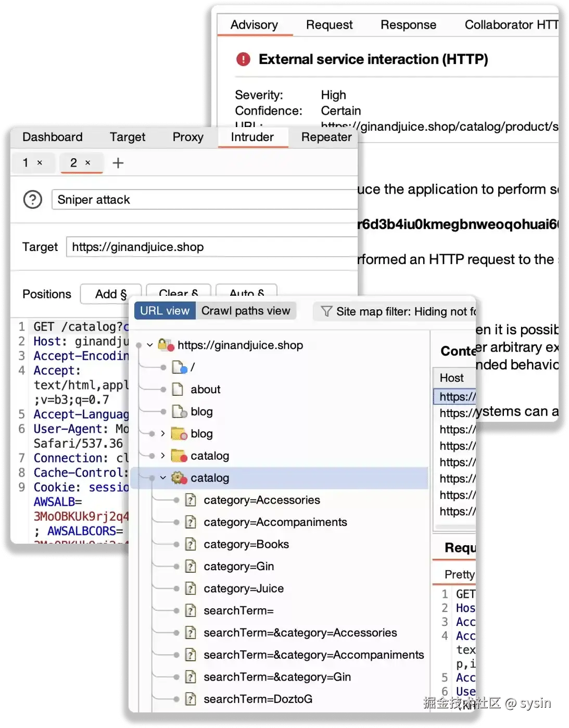This screenshot has height=728, width=569.
Task: Expand the blog folder node
Action: click(x=163, y=433)
